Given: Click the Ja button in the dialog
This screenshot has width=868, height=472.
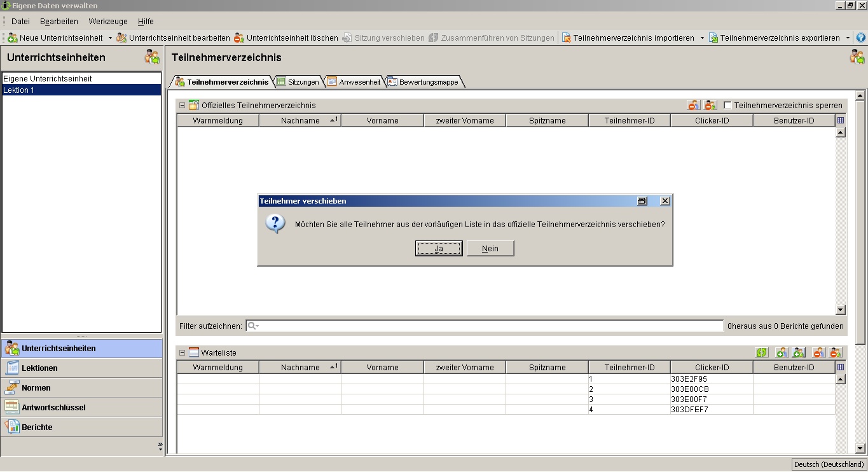Looking at the screenshot, I should click(439, 248).
